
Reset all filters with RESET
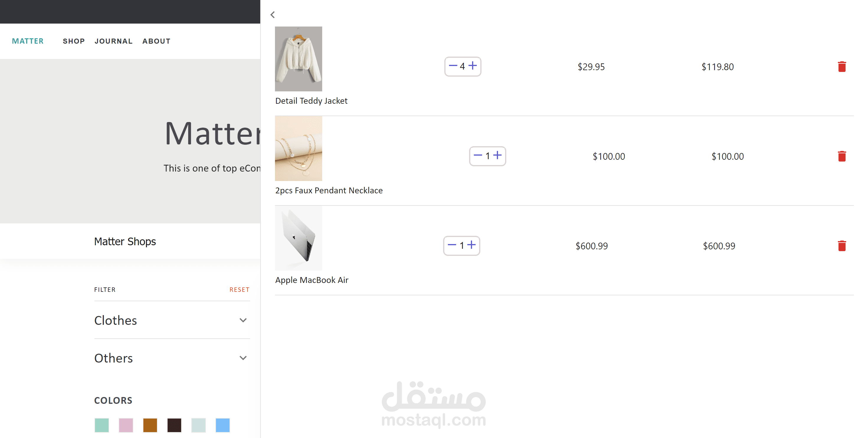pyautogui.click(x=239, y=289)
